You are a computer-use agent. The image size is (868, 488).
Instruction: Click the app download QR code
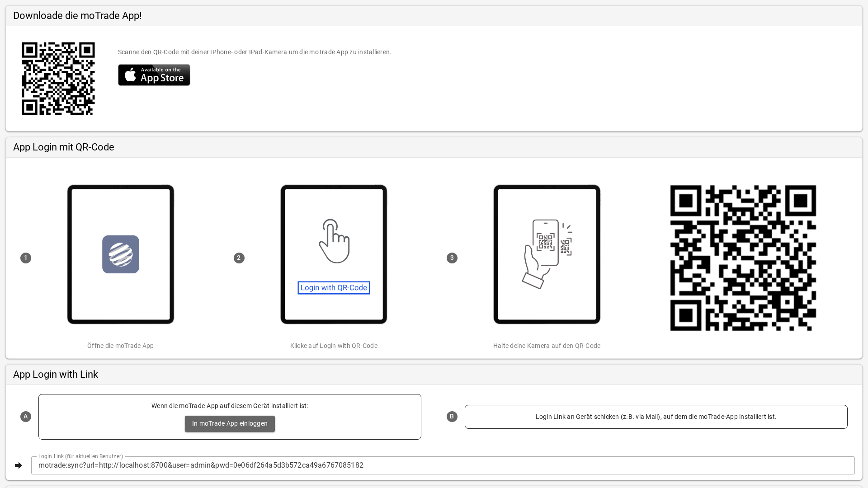click(58, 79)
